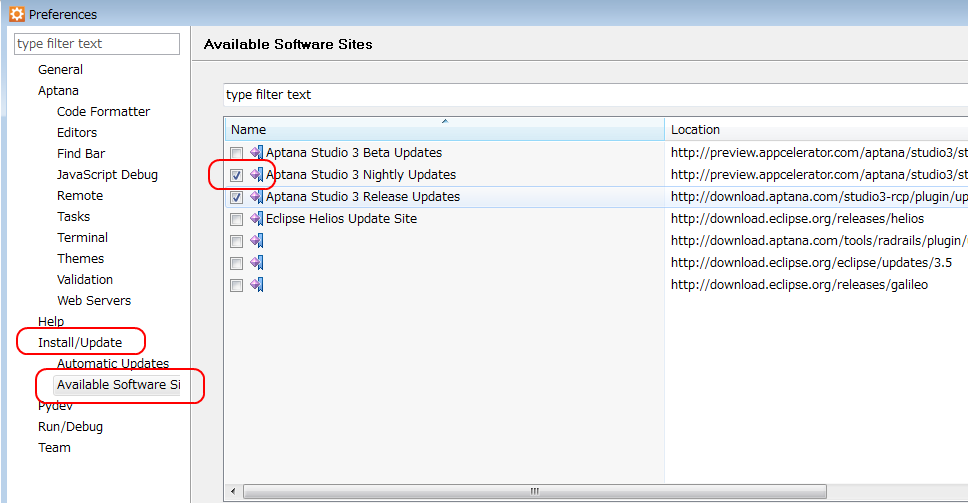Uncheck the Aptana Studio 3 Nightly Updates checkbox
Screen dimensions: 968x503
(x=236, y=175)
